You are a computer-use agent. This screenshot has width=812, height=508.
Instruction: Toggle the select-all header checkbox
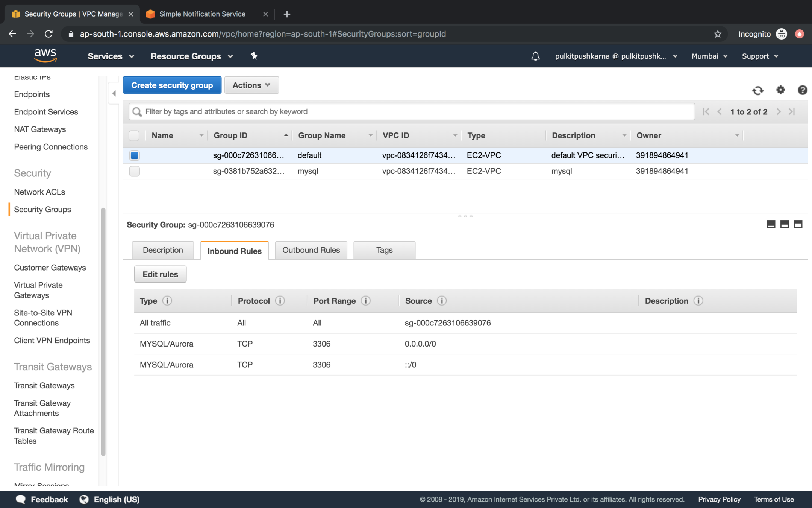[x=134, y=135]
